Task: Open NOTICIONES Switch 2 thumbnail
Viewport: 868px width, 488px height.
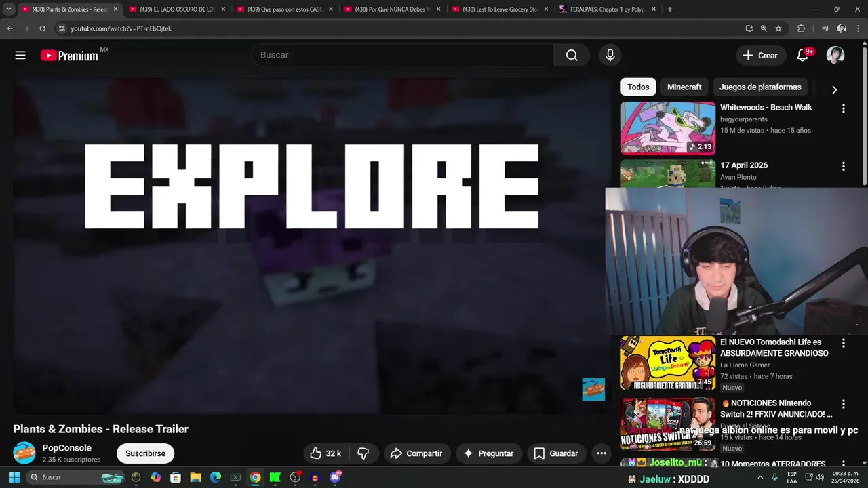Action: pos(668,424)
